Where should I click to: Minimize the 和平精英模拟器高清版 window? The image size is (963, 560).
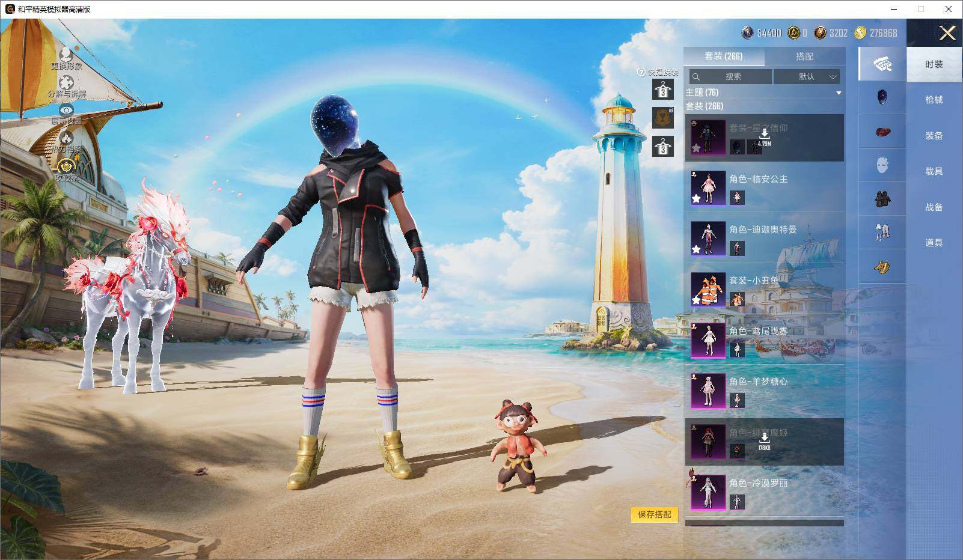[893, 9]
